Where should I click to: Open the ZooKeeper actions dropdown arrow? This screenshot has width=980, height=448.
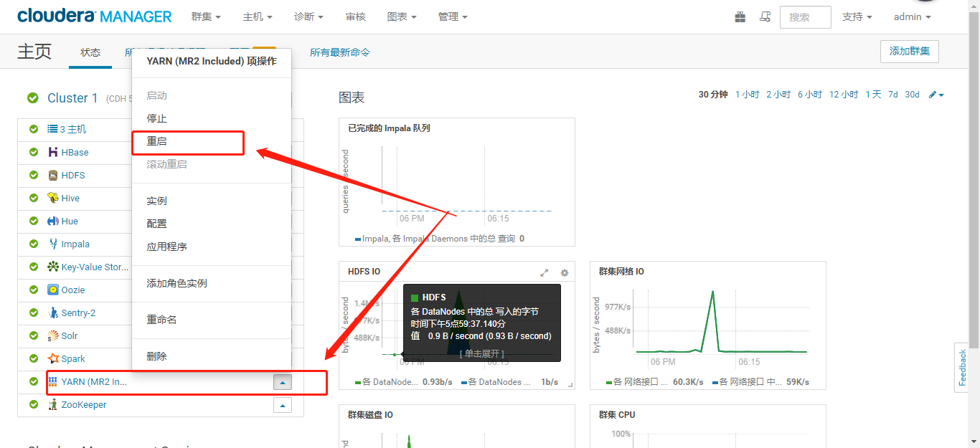[x=283, y=405]
